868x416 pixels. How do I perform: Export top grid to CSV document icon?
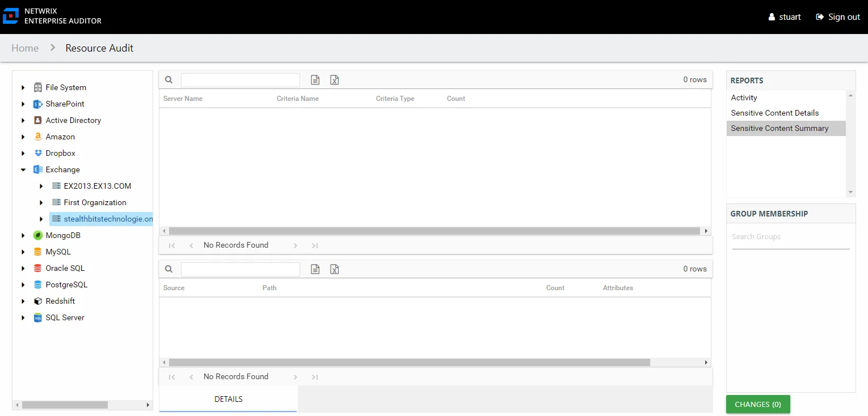[x=315, y=80]
